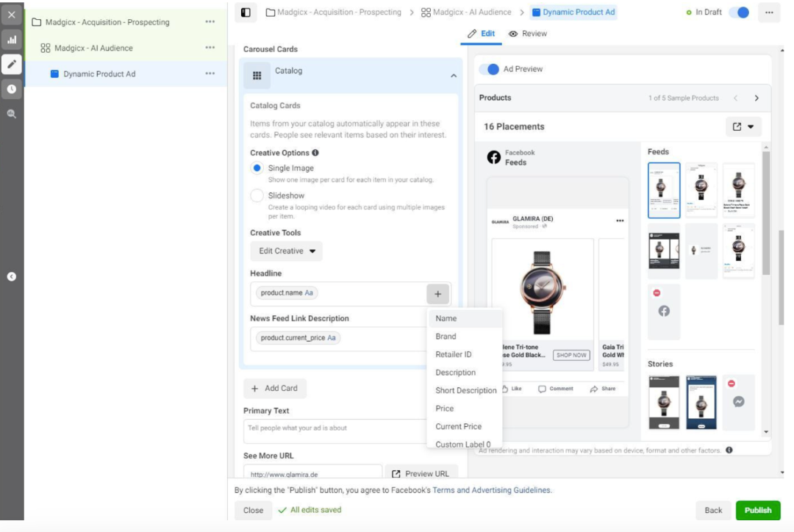Image resolution: width=794 pixels, height=532 pixels.
Task: Click the green Publish button
Action: [757, 510]
